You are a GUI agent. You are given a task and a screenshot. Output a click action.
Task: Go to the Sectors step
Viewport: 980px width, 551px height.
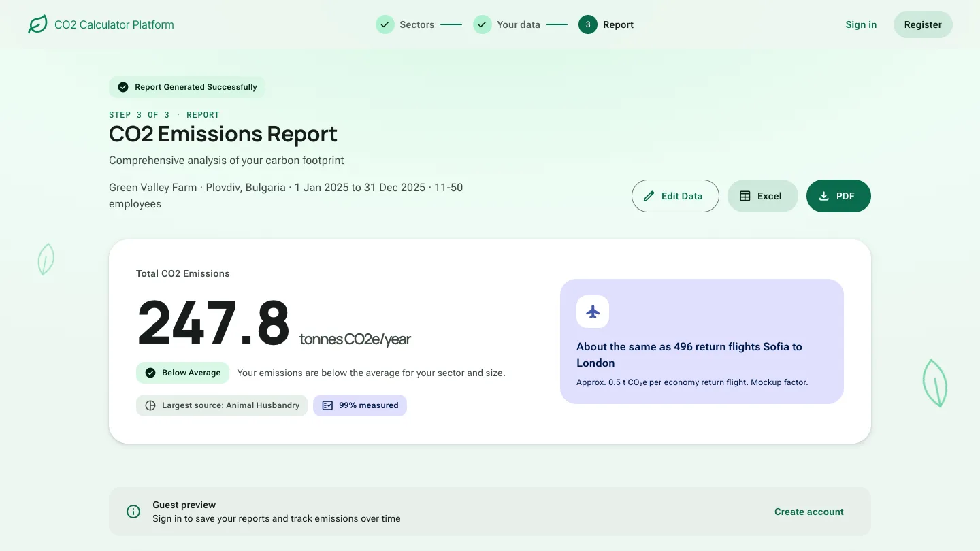[405, 24]
